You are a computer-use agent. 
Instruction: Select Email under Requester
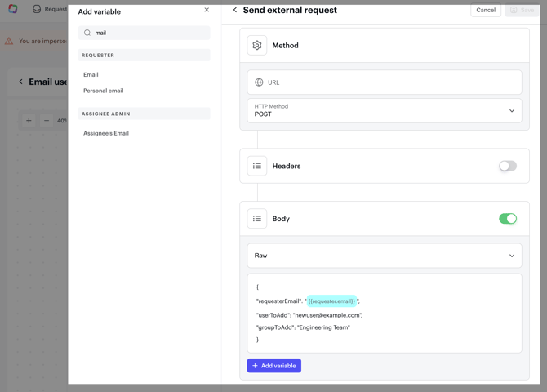(91, 74)
